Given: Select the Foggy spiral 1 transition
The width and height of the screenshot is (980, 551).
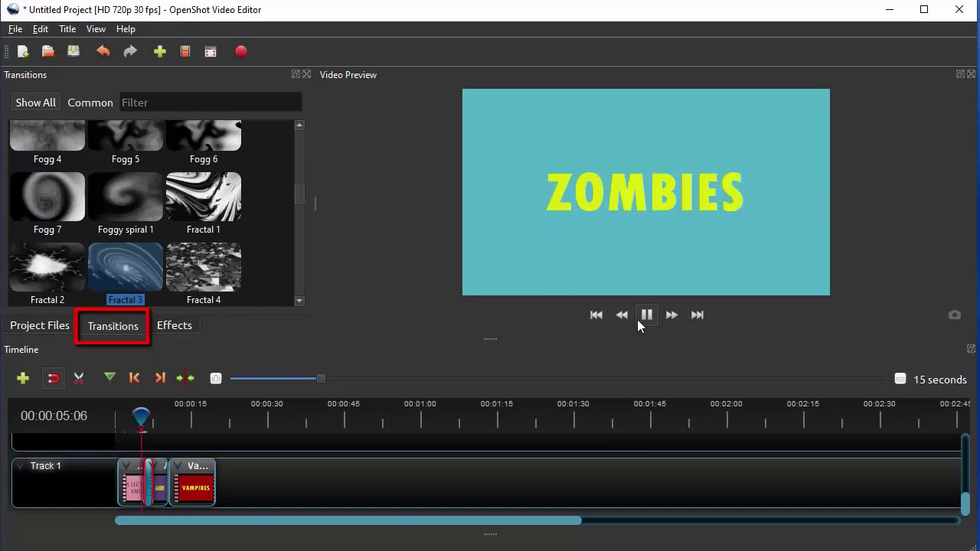Looking at the screenshot, I should tap(126, 204).
